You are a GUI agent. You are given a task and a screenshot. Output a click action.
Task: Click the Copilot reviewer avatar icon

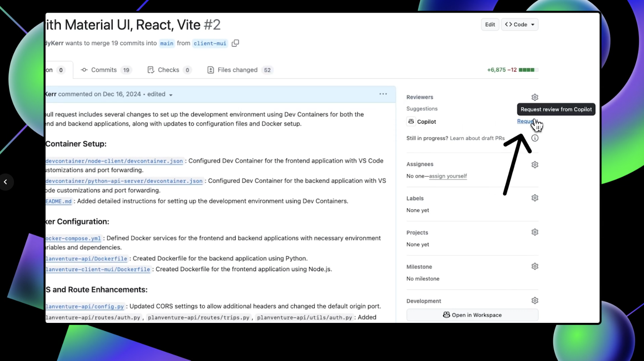411,121
